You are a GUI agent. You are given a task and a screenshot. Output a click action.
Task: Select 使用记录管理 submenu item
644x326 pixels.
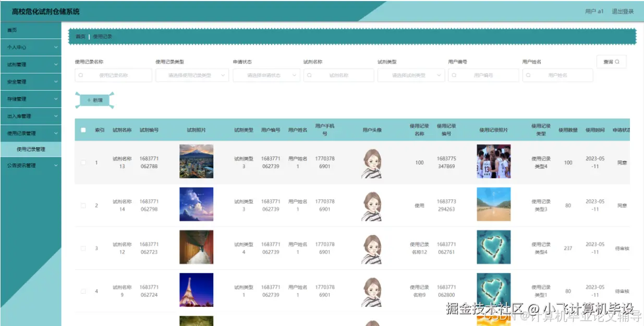tap(33, 149)
